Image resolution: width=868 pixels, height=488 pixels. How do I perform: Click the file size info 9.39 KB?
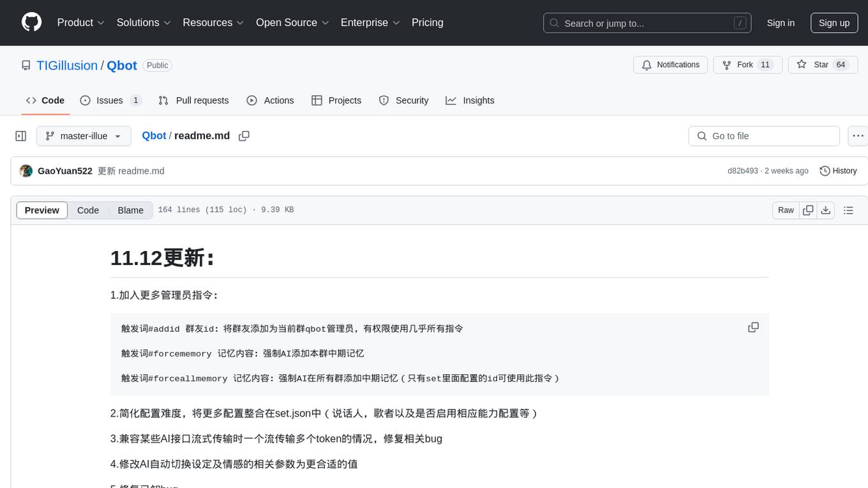pyautogui.click(x=277, y=210)
